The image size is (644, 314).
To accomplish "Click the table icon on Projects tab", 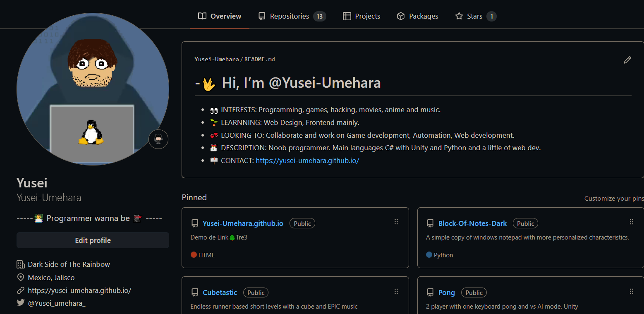I will pos(347,16).
